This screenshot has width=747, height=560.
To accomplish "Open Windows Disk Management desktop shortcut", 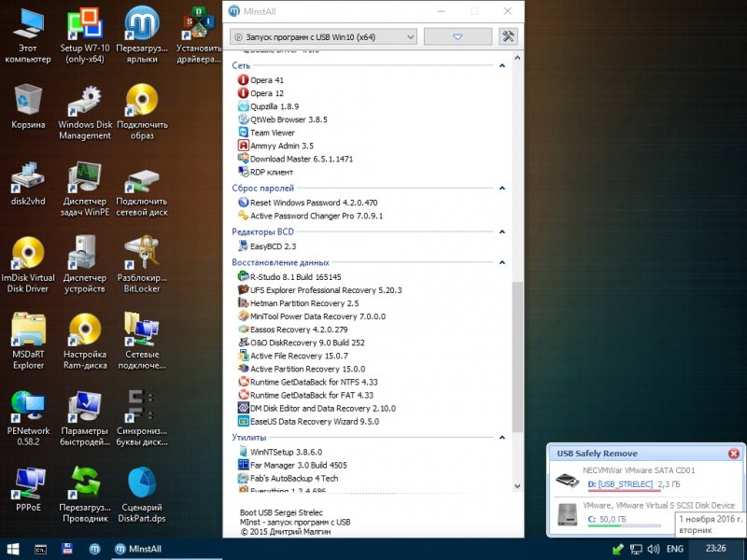I will [85, 112].
